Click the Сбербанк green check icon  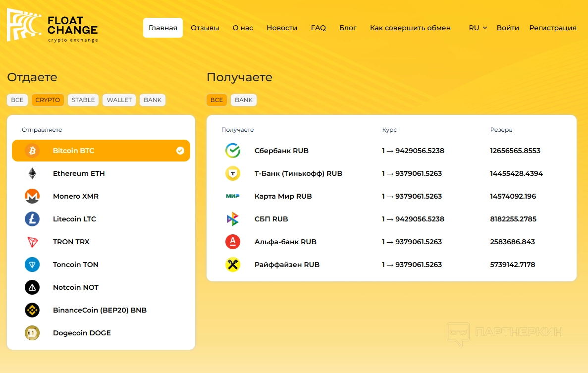[232, 151]
